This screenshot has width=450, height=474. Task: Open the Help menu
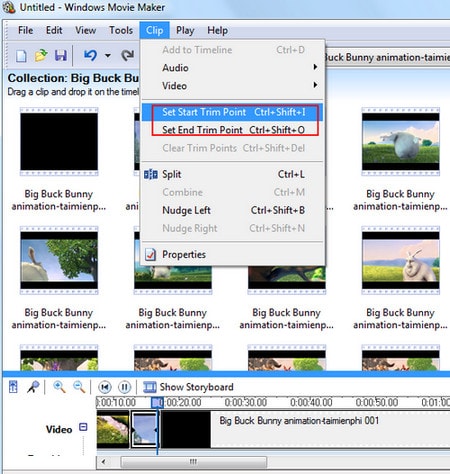(x=217, y=30)
